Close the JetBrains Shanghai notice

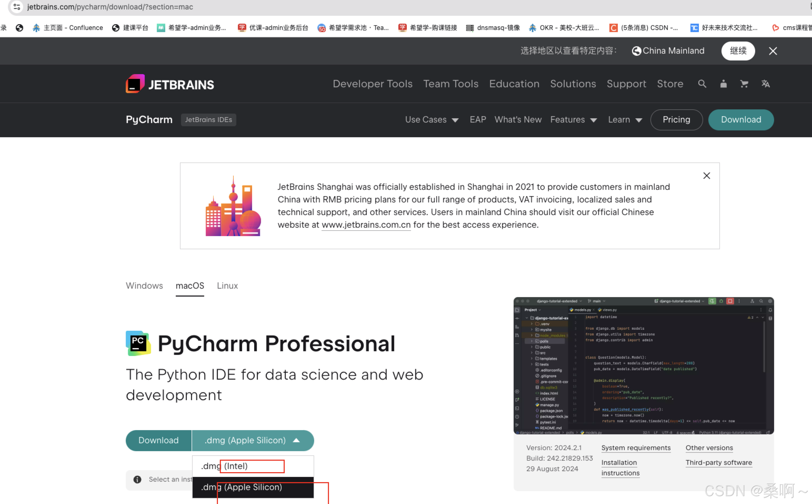[x=706, y=176]
